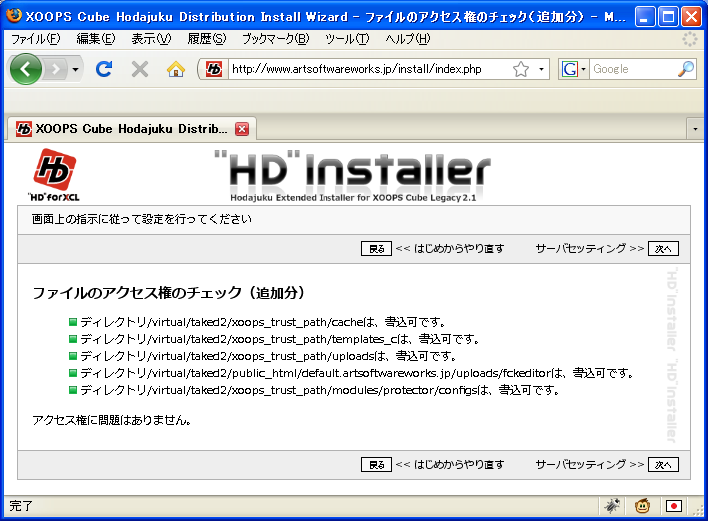Reload the page with the refresh icon
The image size is (708, 521).
[x=104, y=69]
